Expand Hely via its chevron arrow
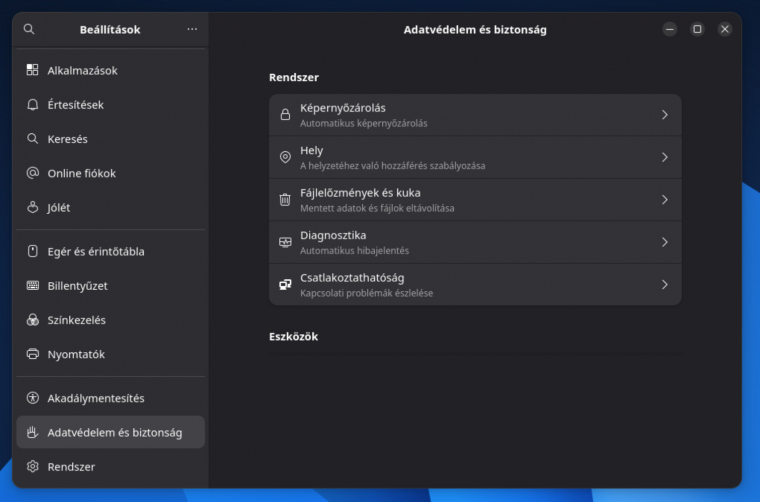The image size is (760, 502). [x=665, y=157]
